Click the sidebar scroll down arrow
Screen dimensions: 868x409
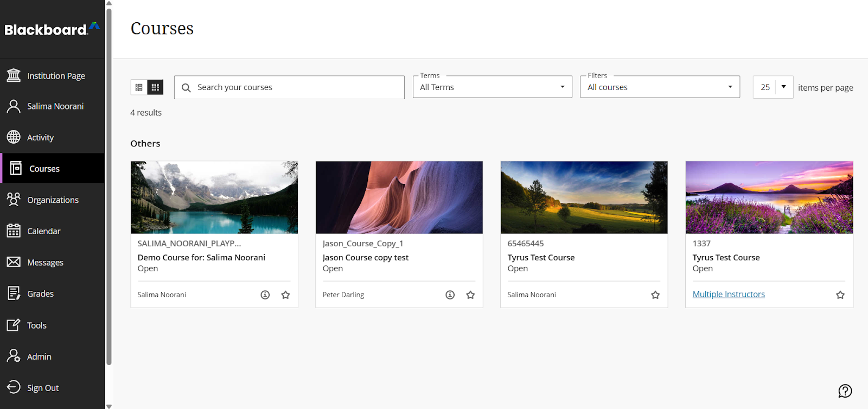[108, 406]
